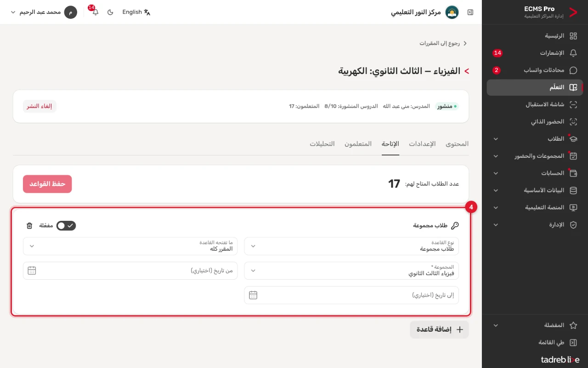Click the المفضلة star icon

coord(573,325)
